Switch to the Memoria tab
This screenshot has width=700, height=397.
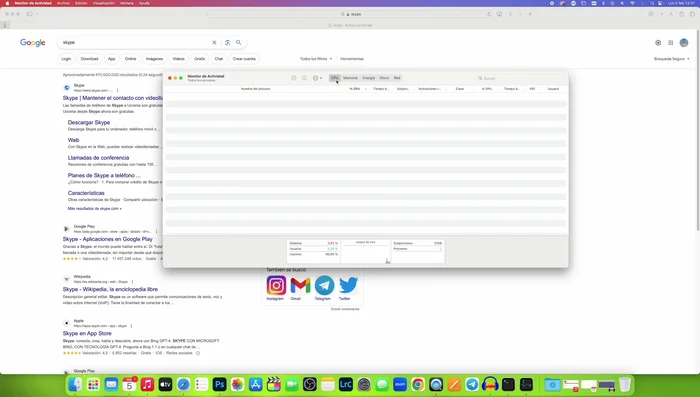tap(350, 78)
